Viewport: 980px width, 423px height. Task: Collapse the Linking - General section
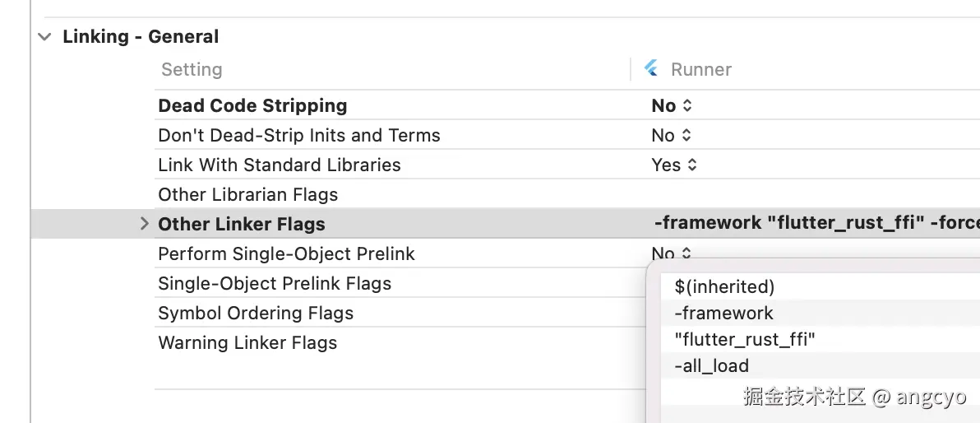tap(44, 37)
